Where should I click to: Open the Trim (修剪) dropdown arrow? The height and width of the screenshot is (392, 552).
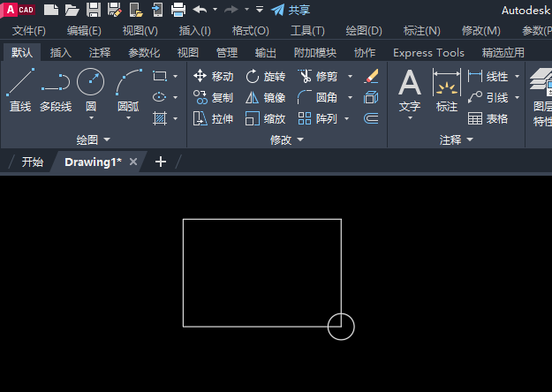click(x=350, y=76)
